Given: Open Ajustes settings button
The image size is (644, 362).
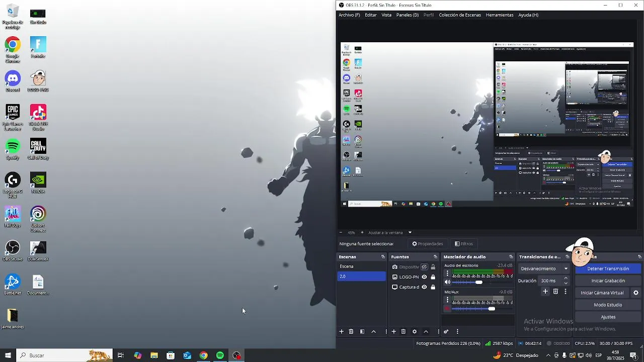Looking at the screenshot, I should [x=608, y=317].
